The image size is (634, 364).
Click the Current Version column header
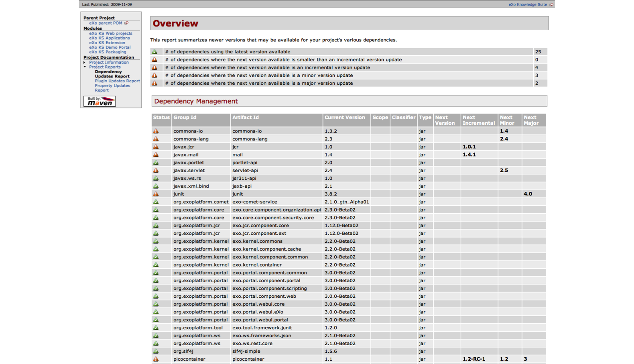coord(347,120)
